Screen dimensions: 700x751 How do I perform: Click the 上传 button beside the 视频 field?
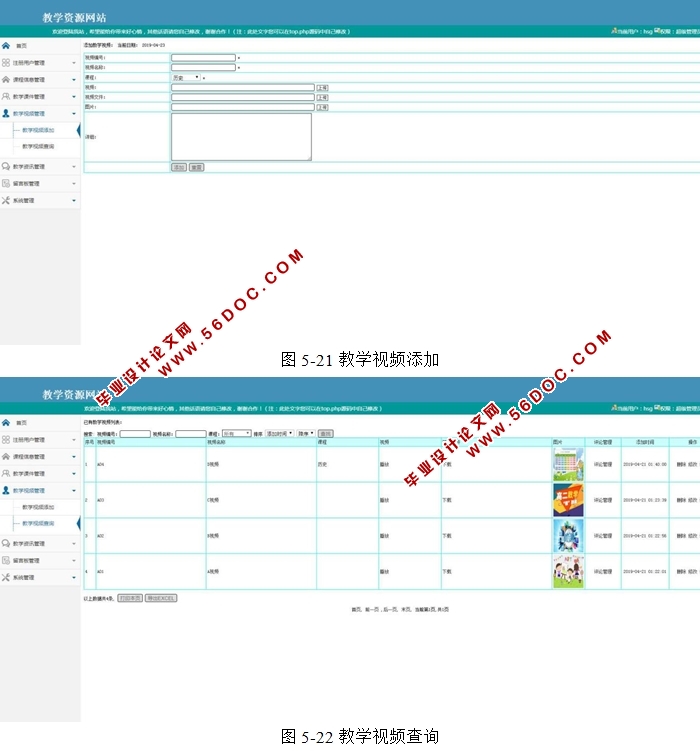(322, 88)
